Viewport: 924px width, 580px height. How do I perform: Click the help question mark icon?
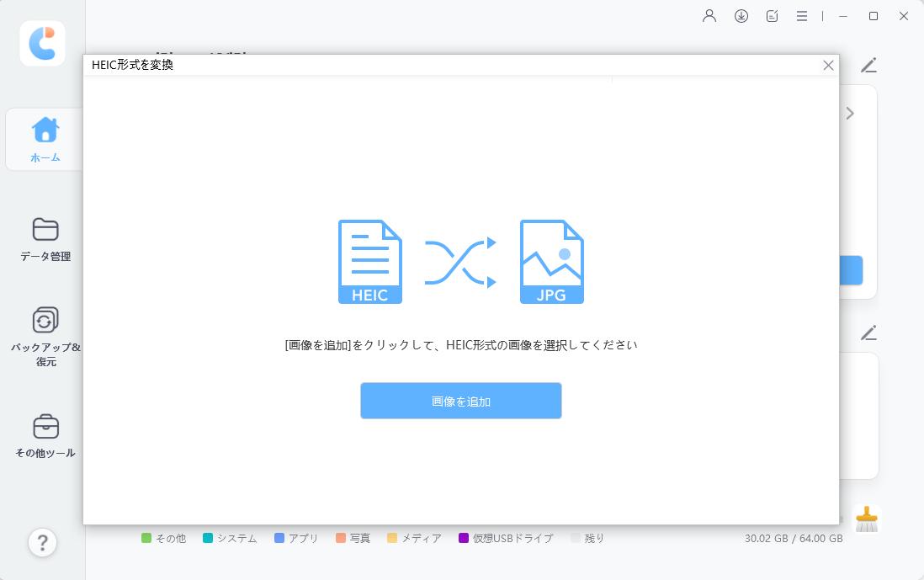click(x=42, y=543)
